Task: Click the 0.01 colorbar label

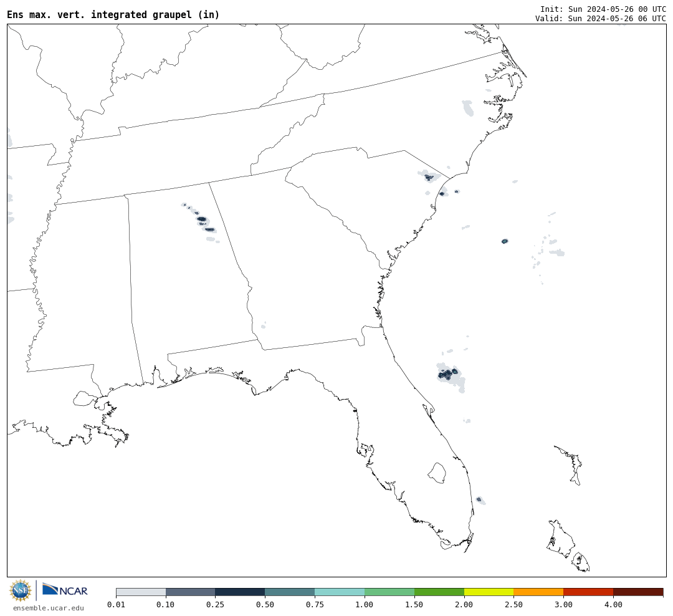Action: pos(116,604)
